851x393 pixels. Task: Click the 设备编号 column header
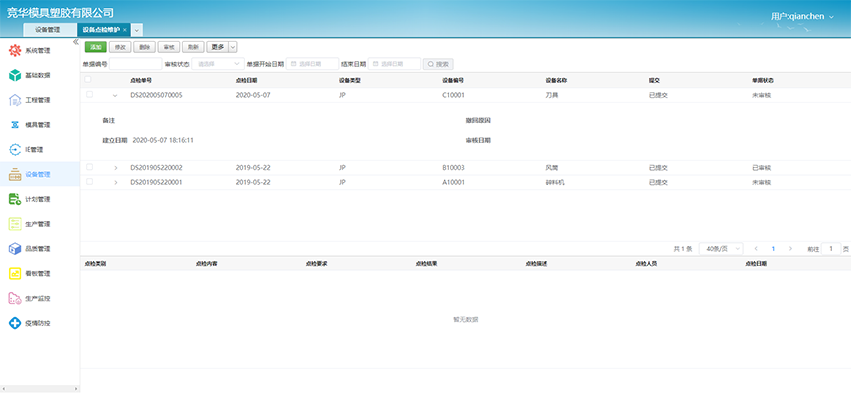tap(453, 80)
